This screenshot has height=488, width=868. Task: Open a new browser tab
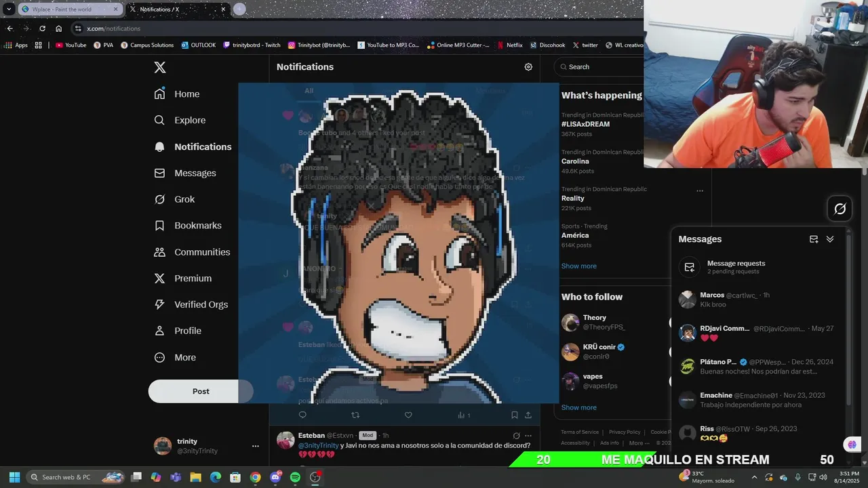point(239,9)
